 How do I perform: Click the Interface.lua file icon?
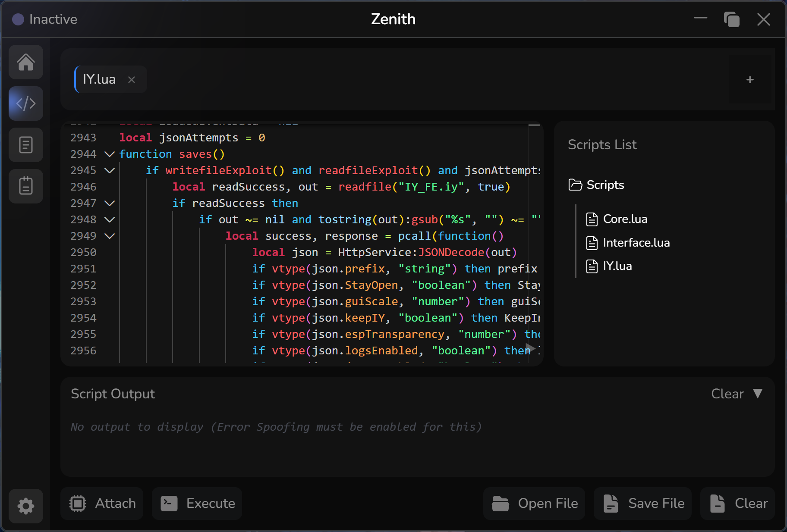pyautogui.click(x=592, y=243)
